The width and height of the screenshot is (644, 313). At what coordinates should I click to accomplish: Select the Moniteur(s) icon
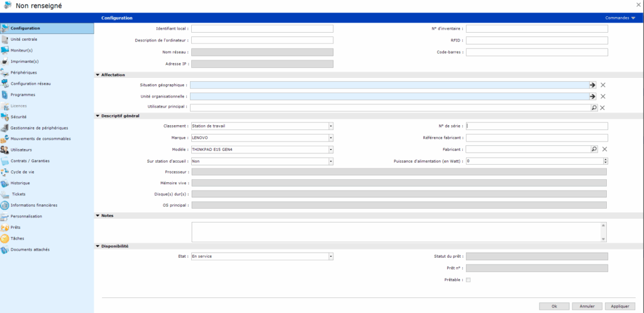(5, 50)
